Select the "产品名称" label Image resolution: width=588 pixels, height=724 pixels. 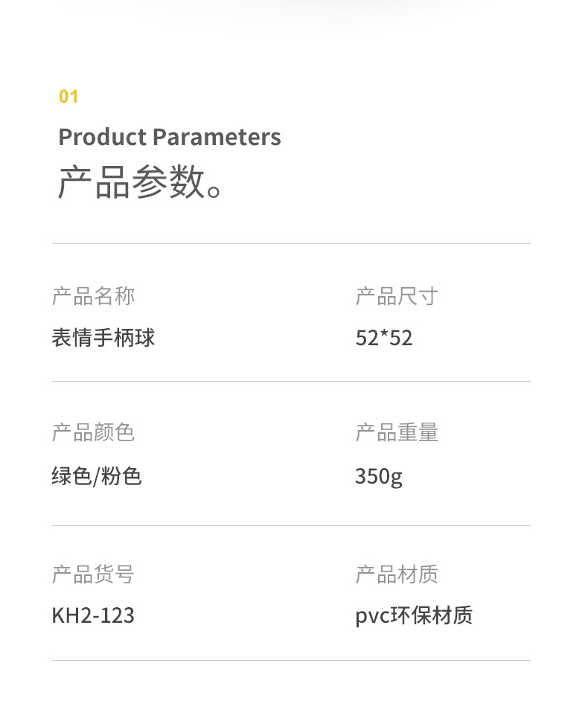[x=93, y=296]
